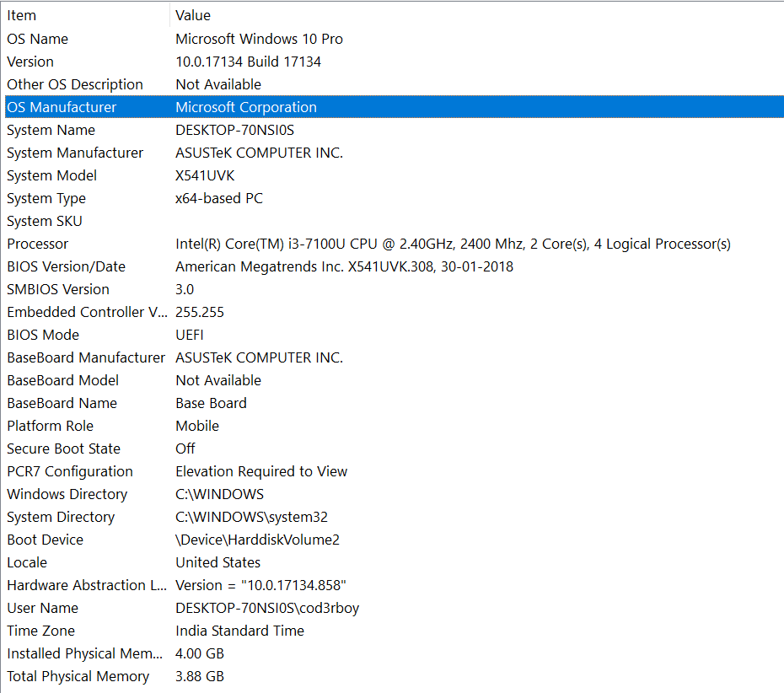Screen dimensions: 784x693
Task: Select the highlighted OS Manufacturer row
Action: coord(394,107)
